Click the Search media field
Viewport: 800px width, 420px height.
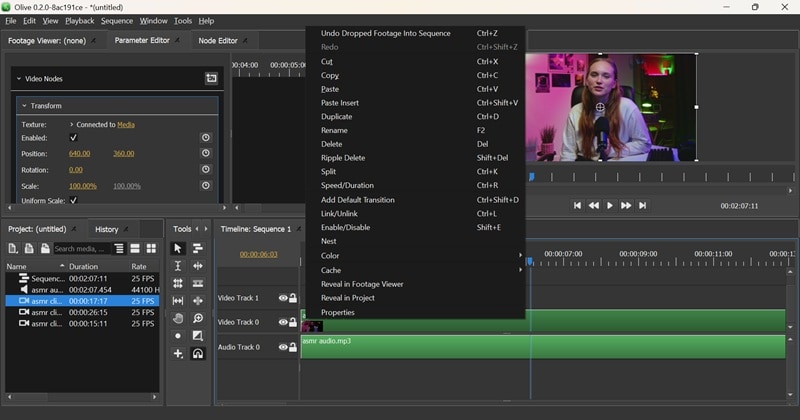click(x=81, y=249)
